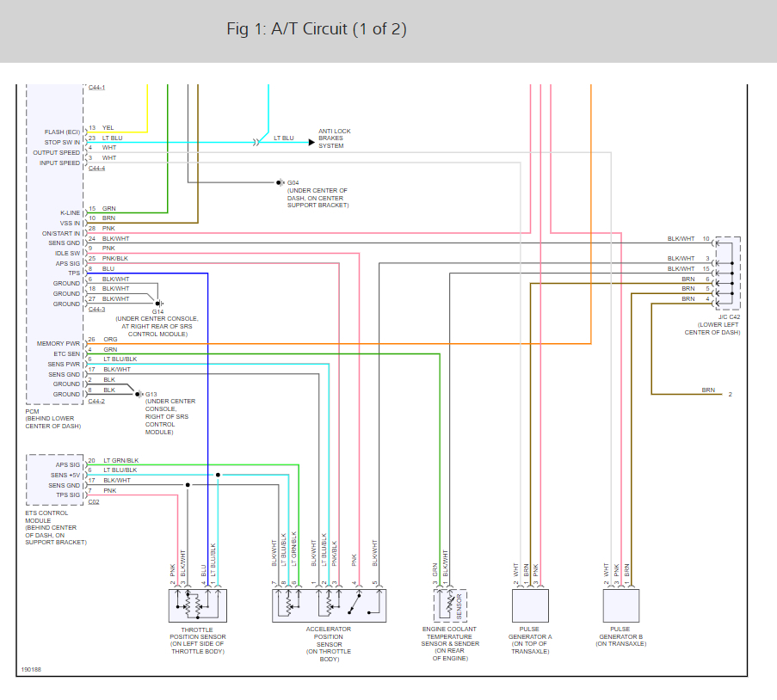
Task: Click the G04 ground point symbol
Action: pyautogui.click(x=280, y=183)
